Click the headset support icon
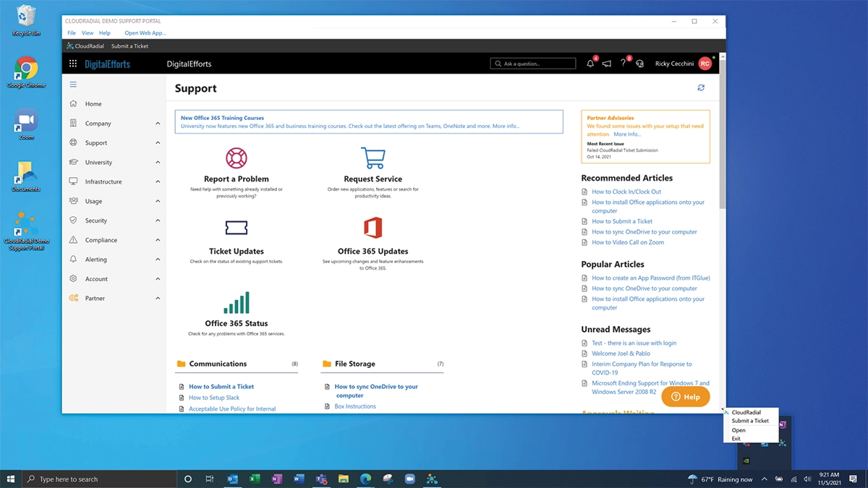The height and width of the screenshot is (488, 868). (x=639, y=64)
